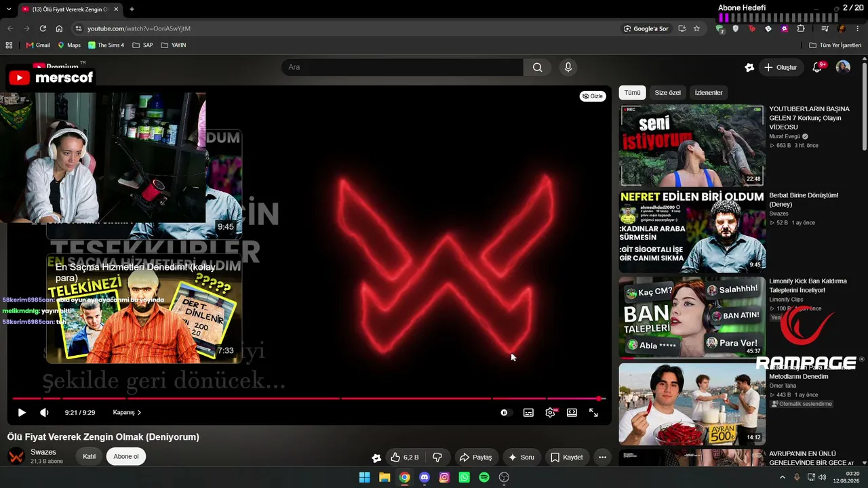The image size is (868, 488).
Task: Open Discord from the taskbar
Action: point(425,477)
